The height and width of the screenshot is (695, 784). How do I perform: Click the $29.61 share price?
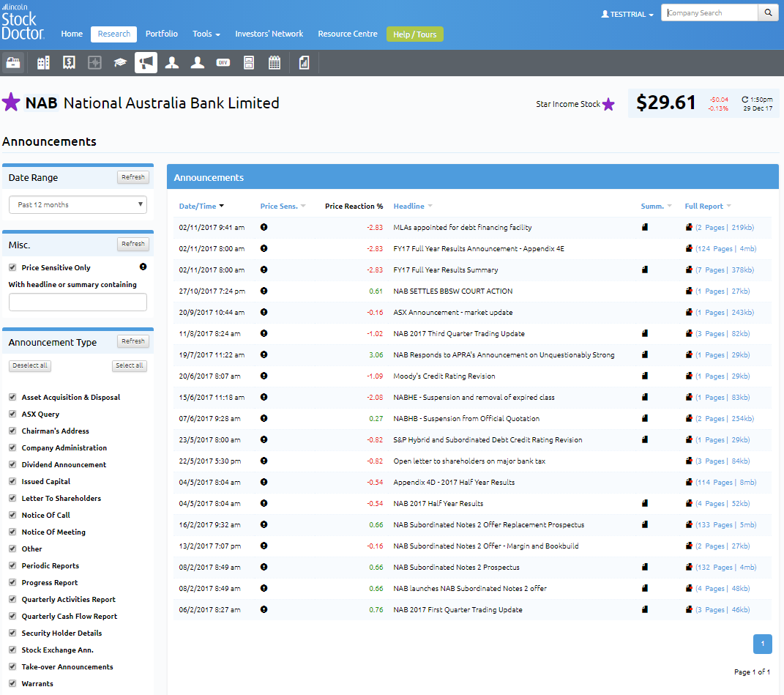click(665, 103)
